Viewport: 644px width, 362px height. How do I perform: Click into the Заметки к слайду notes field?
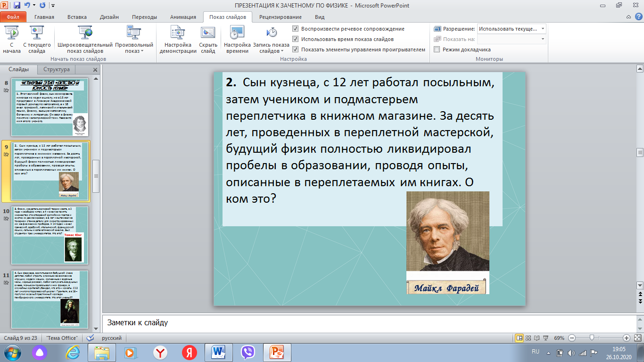pyautogui.click(x=369, y=323)
